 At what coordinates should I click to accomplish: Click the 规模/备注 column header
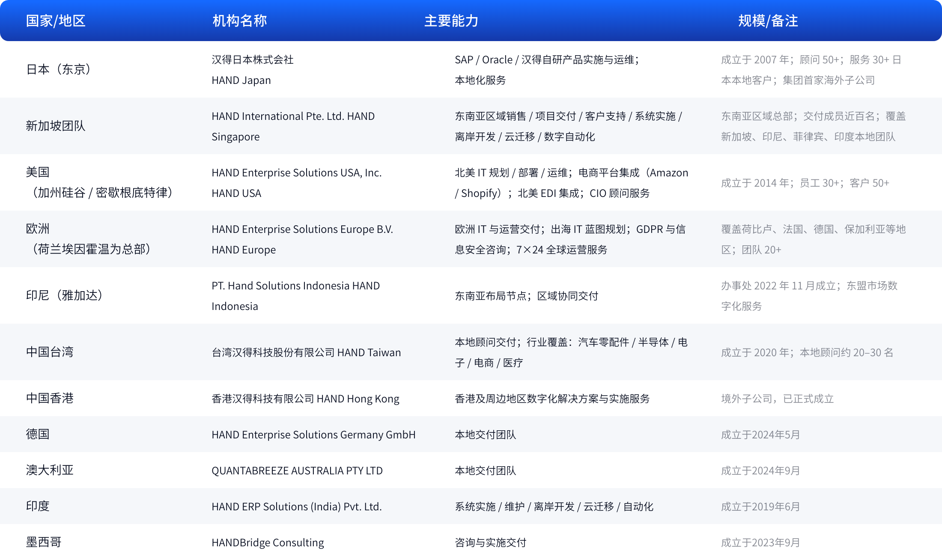coord(768,21)
